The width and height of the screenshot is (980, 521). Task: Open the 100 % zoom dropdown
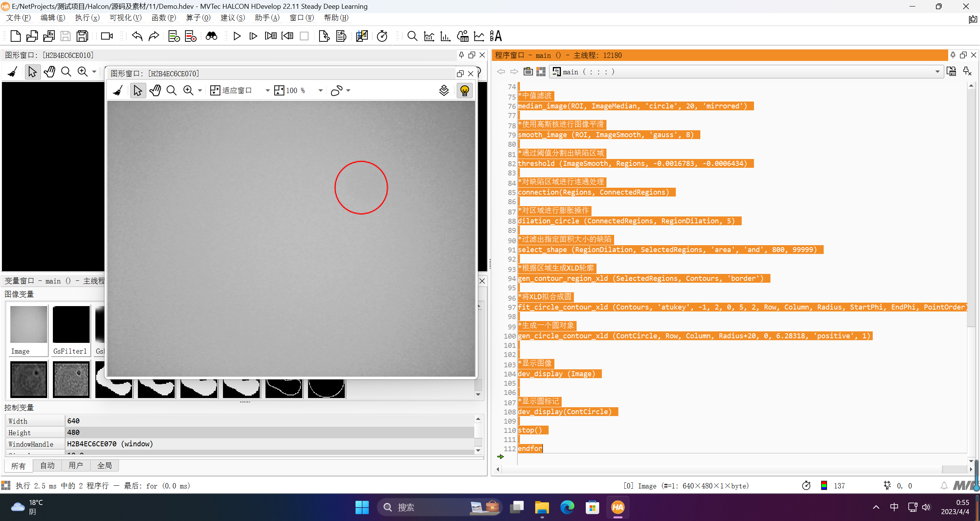[x=320, y=90]
